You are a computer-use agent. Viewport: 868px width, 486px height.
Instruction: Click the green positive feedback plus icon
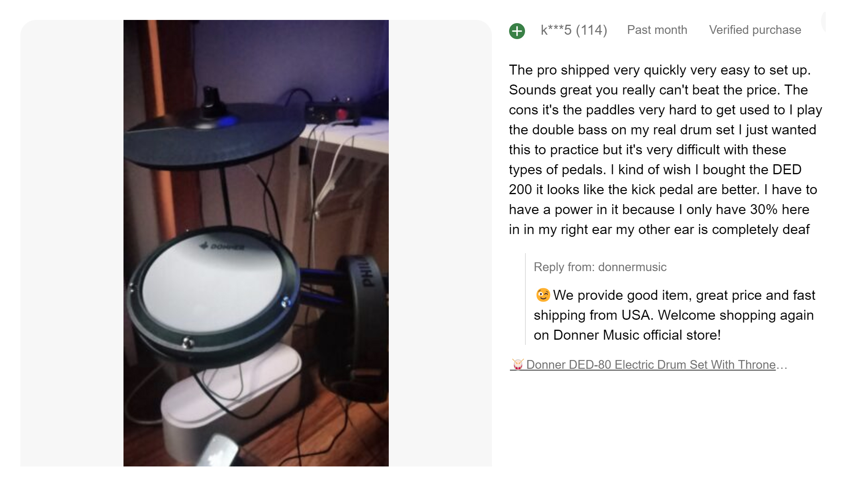click(x=517, y=31)
